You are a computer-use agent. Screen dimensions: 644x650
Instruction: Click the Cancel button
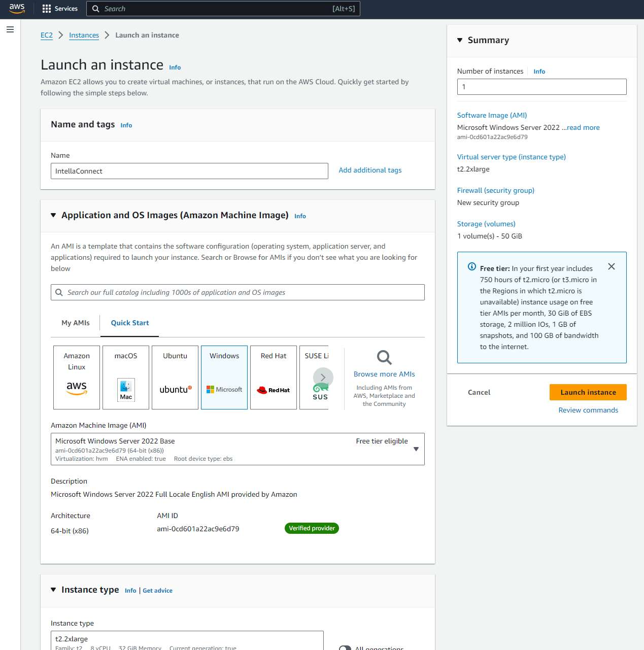(x=479, y=392)
